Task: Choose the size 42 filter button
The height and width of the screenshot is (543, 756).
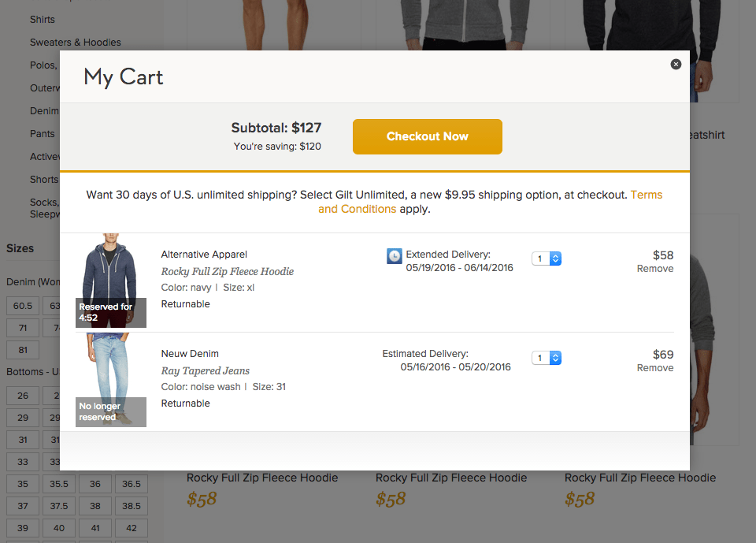Action: [132, 529]
